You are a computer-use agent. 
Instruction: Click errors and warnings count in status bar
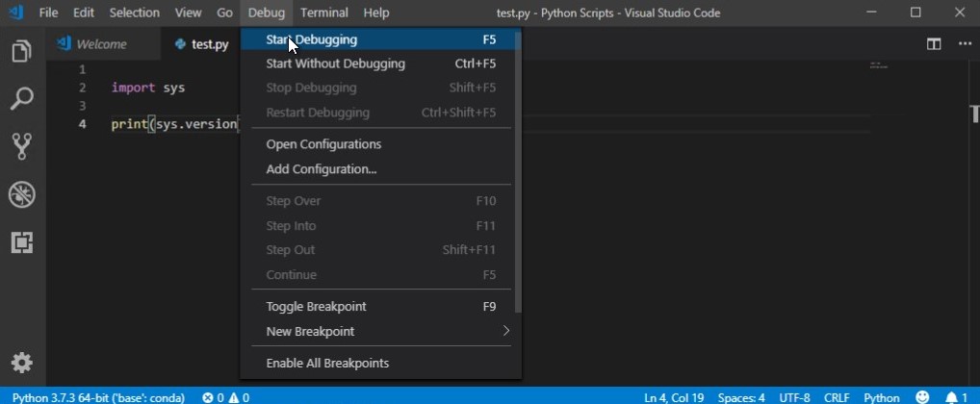pyautogui.click(x=225, y=398)
